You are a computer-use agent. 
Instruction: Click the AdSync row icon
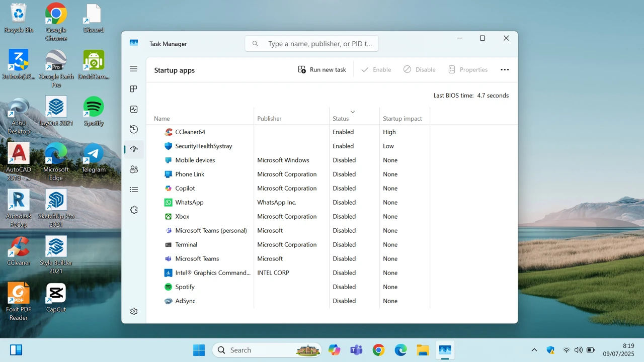pos(169,301)
